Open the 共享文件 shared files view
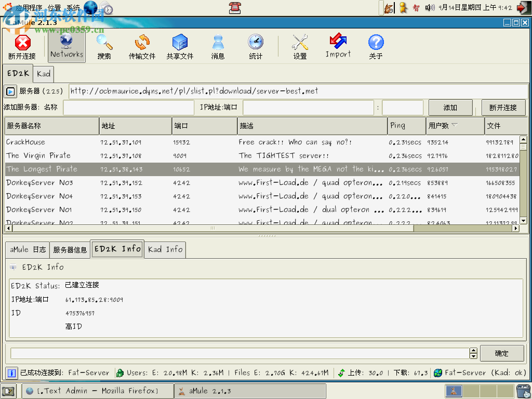 pyautogui.click(x=180, y=47)
